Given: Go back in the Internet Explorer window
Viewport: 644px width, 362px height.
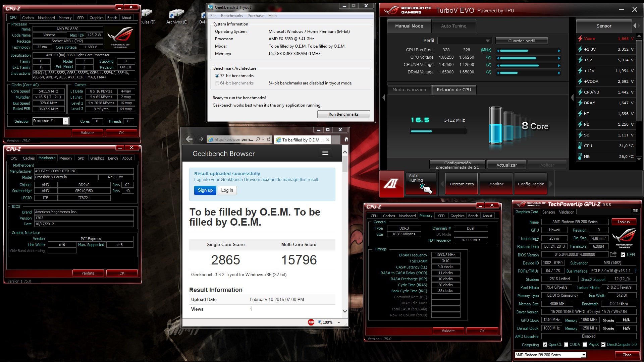Looking at the screenshot, I should tap(189, 139).
